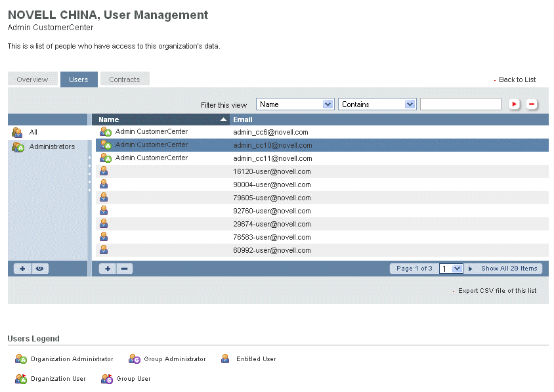Select the Administrators group in left panel
The height and width of the screenshot is (392, 554).
(52, 146)
